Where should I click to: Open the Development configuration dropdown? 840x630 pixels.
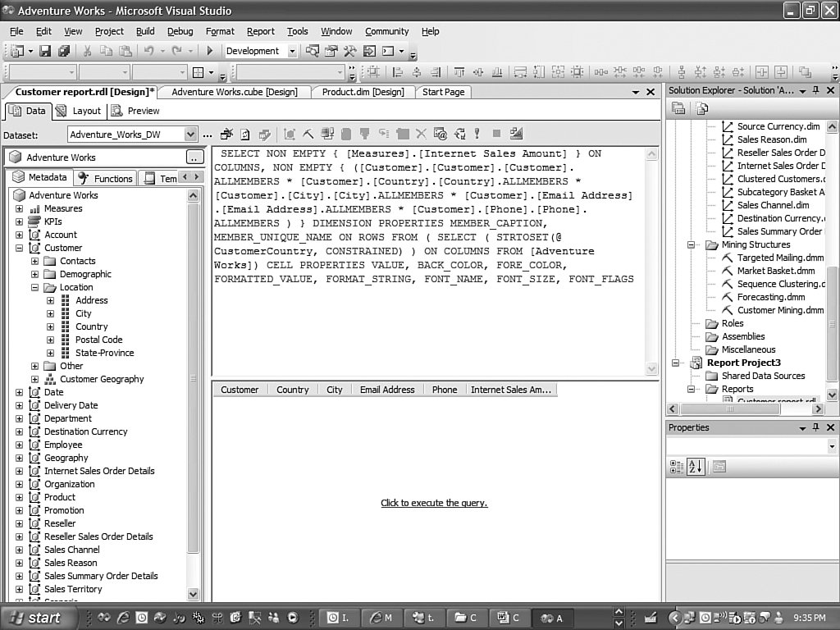292,51
